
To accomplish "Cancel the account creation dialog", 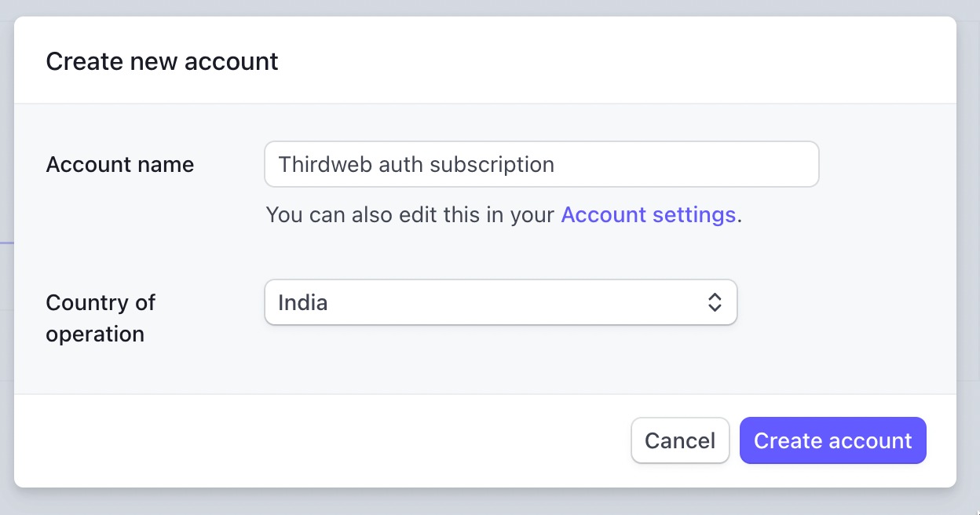I will (680, 440).
